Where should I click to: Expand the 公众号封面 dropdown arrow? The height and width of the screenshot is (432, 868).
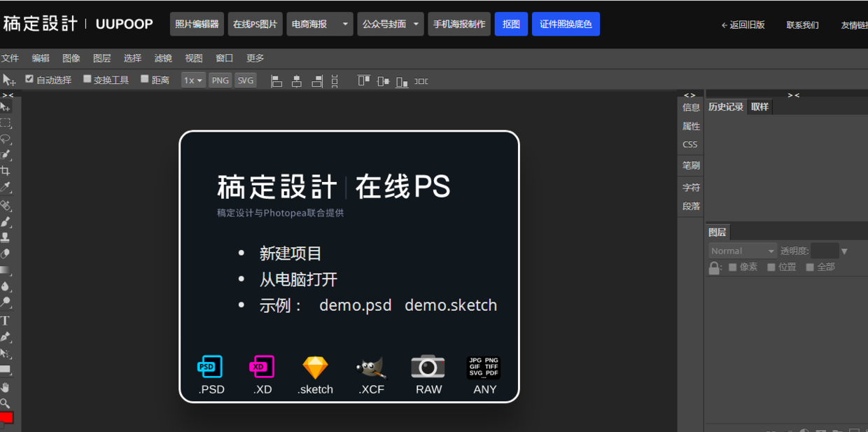click(x=416, y=24)
